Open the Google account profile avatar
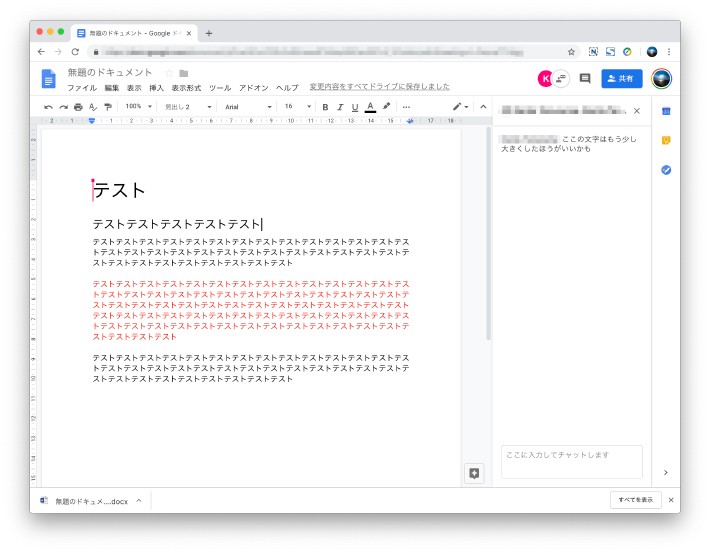This screenshot has width=710, height=552. (x=662, y=78)
